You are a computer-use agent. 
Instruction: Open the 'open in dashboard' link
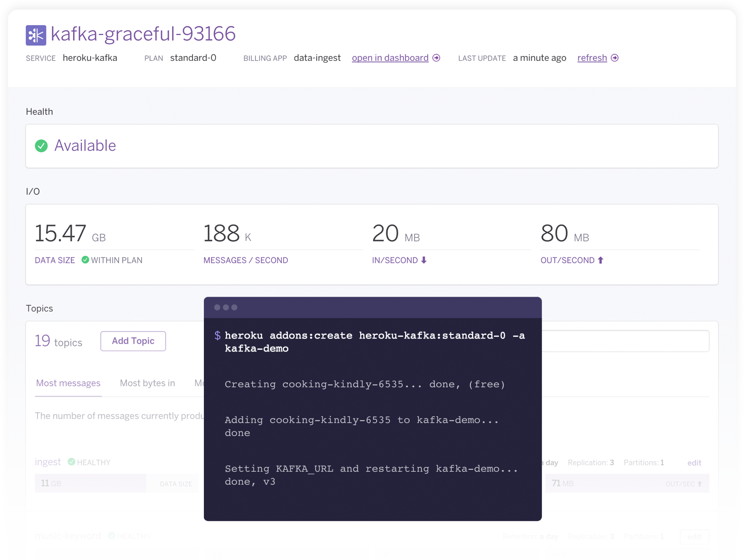390,58
